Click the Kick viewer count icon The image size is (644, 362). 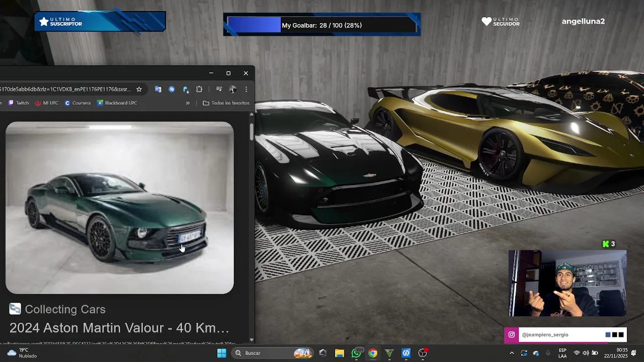tap(606, 244)
